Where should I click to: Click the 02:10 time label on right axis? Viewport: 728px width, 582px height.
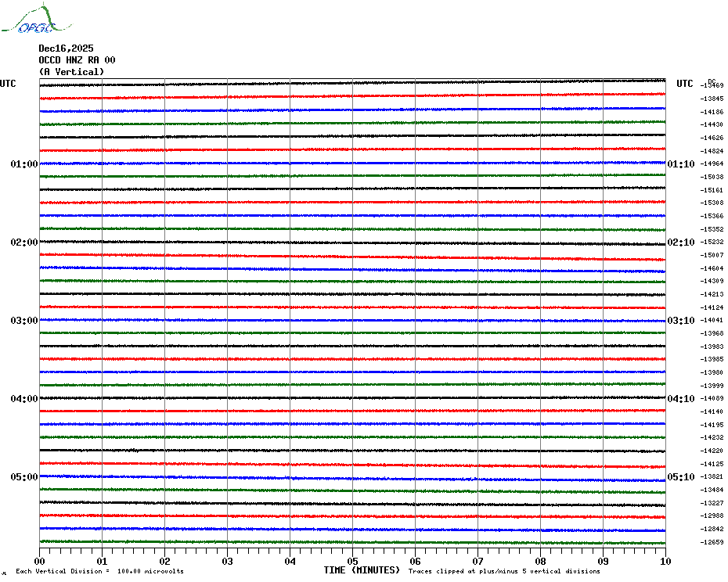click(x=680, y=242)
